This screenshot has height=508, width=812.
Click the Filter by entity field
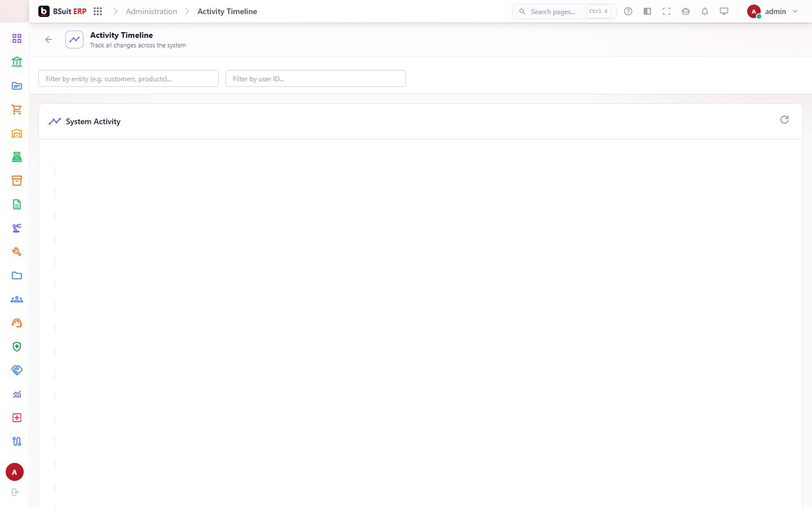click(129, 78)
